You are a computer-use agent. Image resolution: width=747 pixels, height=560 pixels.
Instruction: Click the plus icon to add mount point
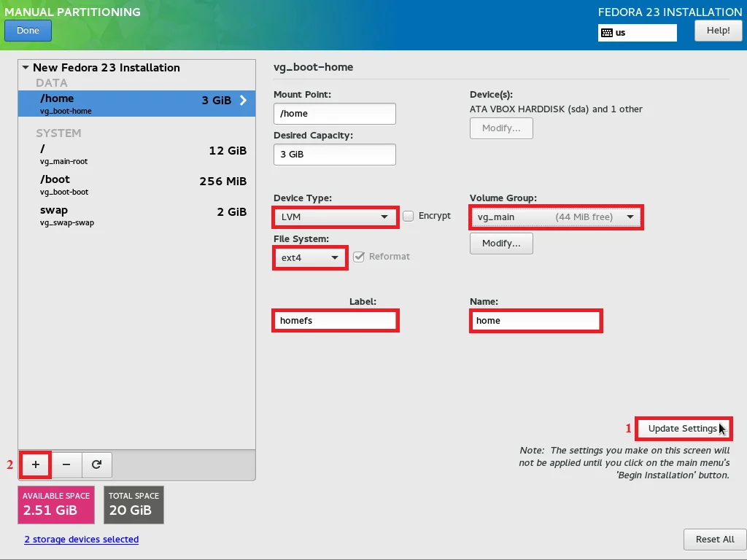tap(36, 464)
